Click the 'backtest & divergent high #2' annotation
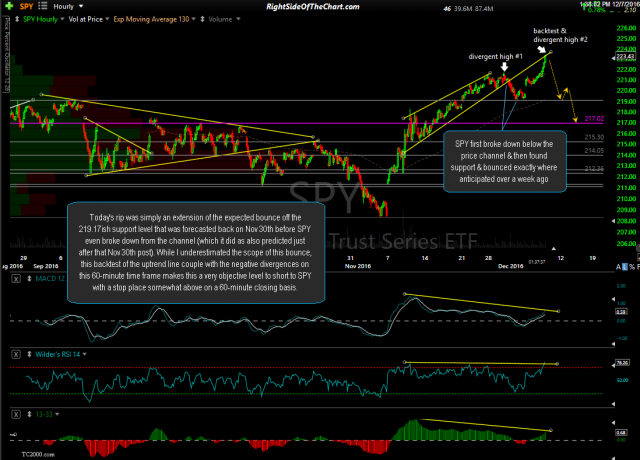 pyautogui.click(x=560, y=35)
